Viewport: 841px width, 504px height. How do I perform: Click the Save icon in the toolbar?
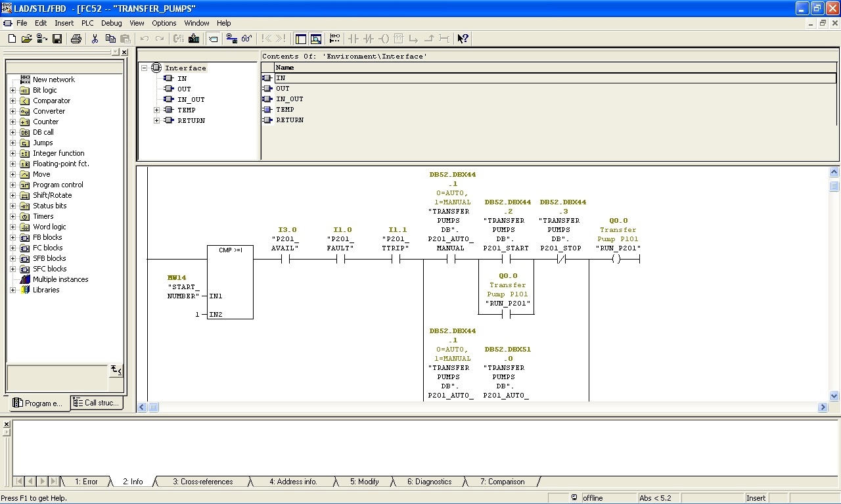[57, 39]
